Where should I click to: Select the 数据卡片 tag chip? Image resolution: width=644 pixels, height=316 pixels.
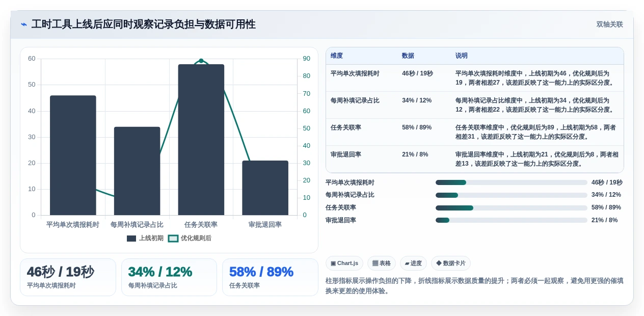[450, 263]
